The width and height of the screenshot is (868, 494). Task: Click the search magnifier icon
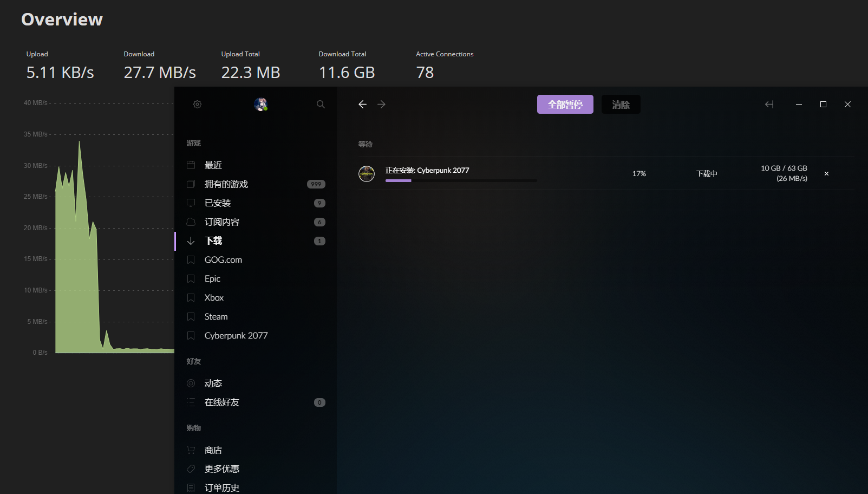click(321, 104)
